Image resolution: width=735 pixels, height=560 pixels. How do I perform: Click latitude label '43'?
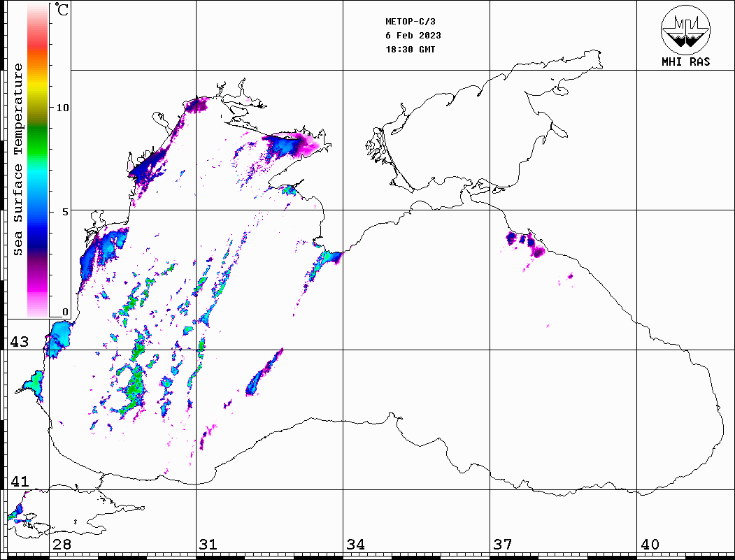coord(20,342)
